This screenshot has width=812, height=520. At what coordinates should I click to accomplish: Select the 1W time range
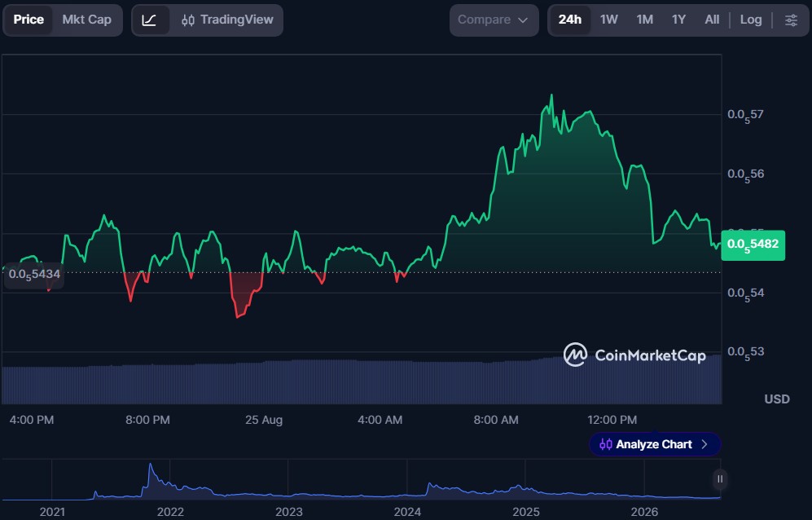[609, 20]
